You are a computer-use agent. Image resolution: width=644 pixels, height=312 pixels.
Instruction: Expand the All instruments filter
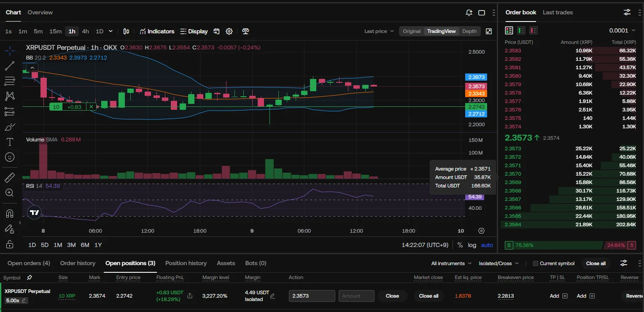tap(451, 263)
